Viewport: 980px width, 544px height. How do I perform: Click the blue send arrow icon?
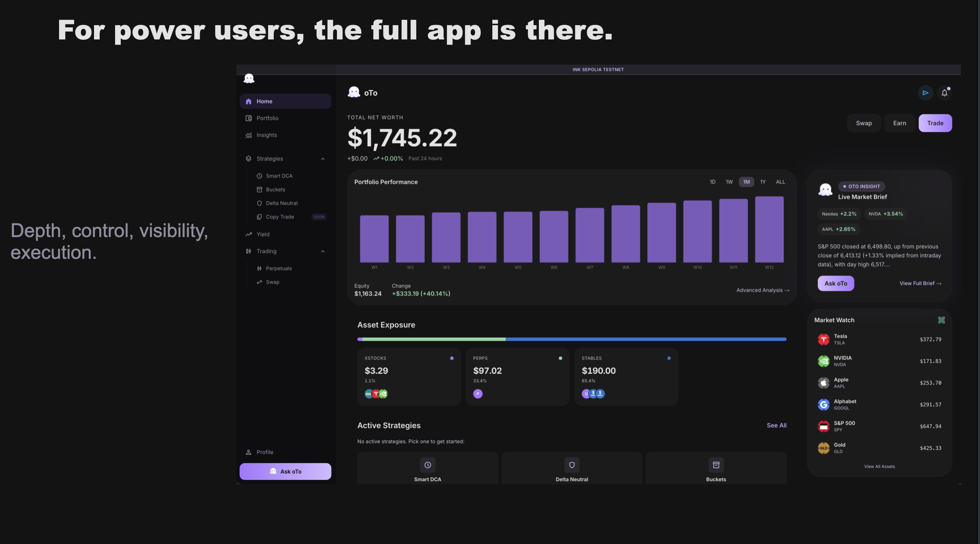click(925, 93)
